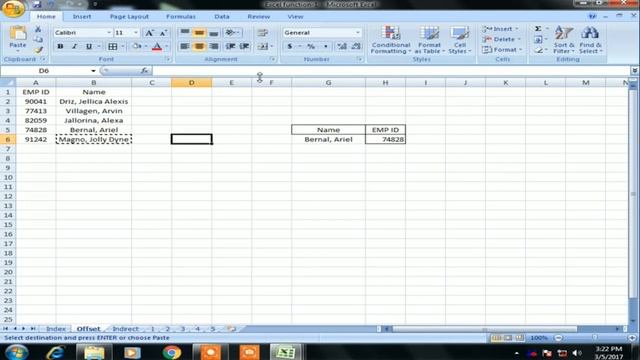Click AutoSum sigma icon

[538, 29]
